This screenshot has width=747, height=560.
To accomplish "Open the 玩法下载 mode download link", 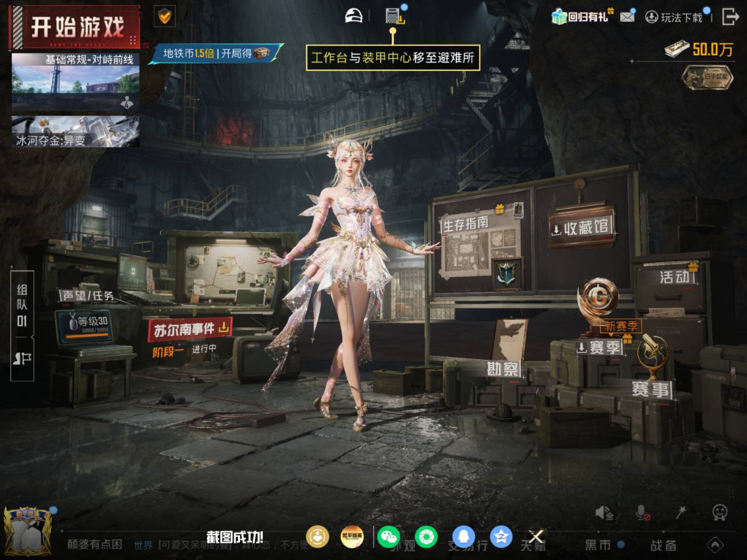I will (674, 17).
